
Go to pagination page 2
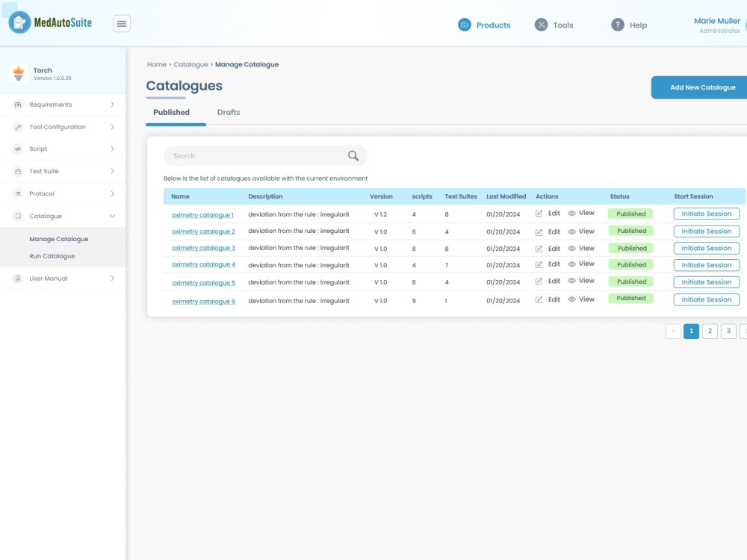pyautogui.click(x=710, y=331)
